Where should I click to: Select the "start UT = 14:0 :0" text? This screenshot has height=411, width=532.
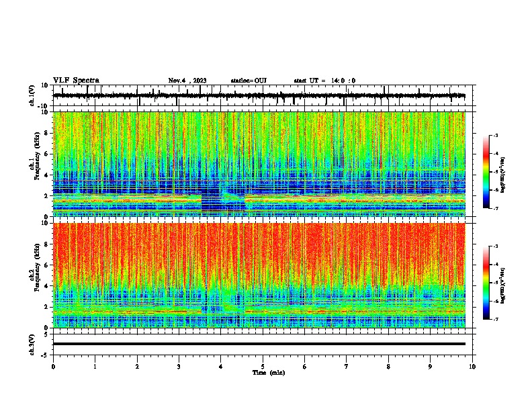(x=324, y=81)
